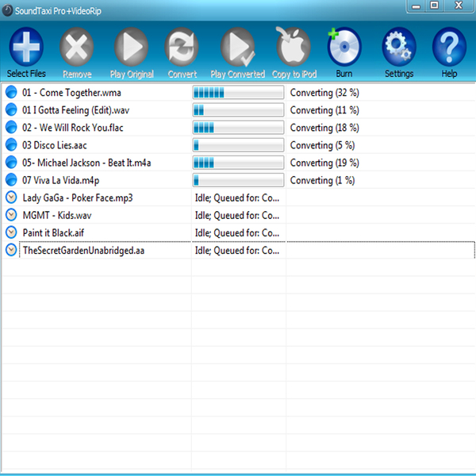476x476 pixels.
Task: Click the Select Files label
Action: pyautogui.click(x=26, y=74)
